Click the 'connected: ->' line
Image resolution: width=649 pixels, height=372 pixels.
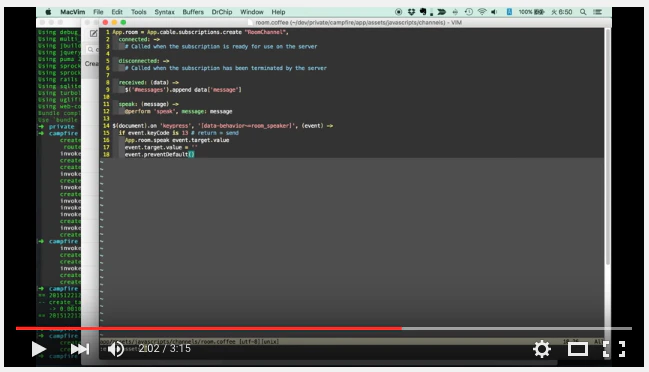click(139, 39)
